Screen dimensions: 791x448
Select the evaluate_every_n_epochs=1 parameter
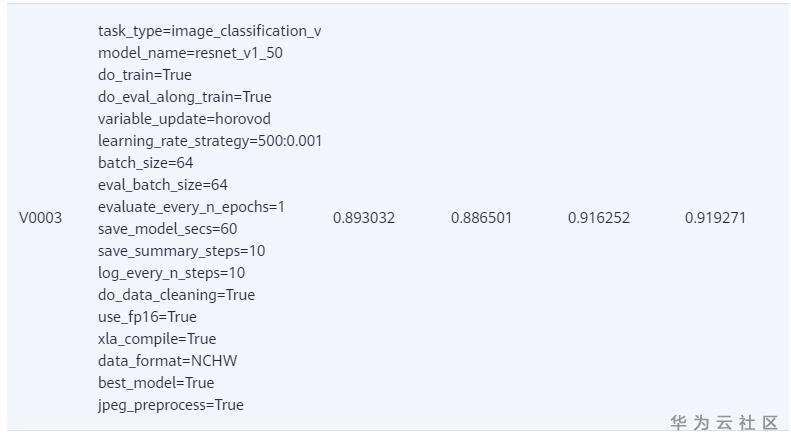(x=191, y=207)
